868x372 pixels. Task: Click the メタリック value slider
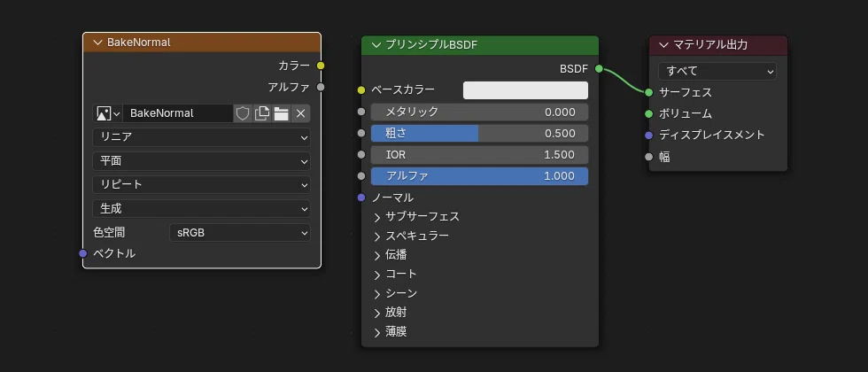click(x=479, y=112)
